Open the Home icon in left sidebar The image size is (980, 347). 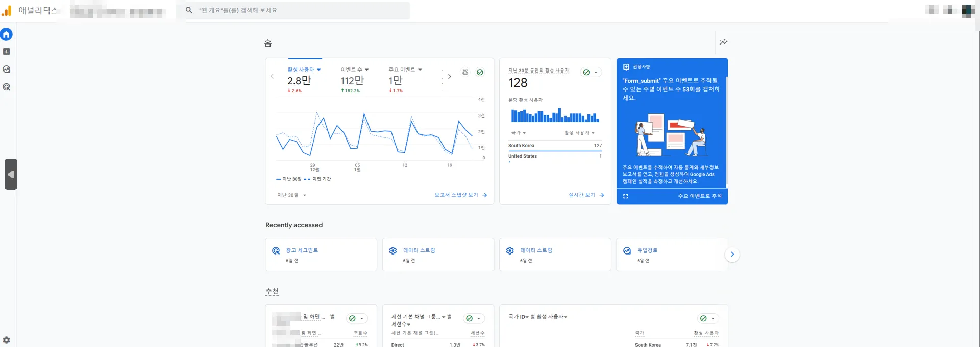[7, 34]
